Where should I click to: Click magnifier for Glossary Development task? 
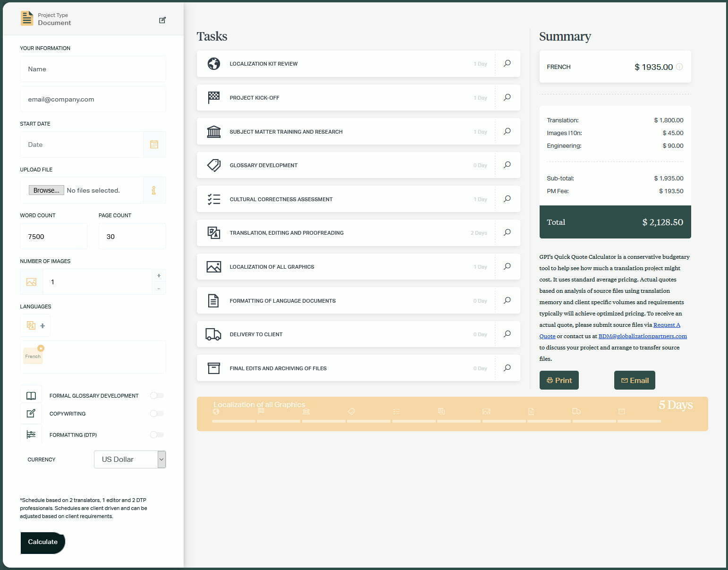(507, 165)
